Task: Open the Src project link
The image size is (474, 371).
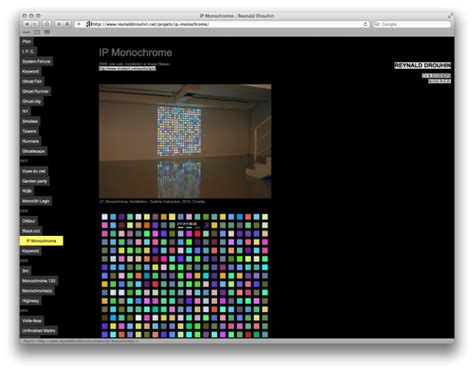Action: point(26,271)
